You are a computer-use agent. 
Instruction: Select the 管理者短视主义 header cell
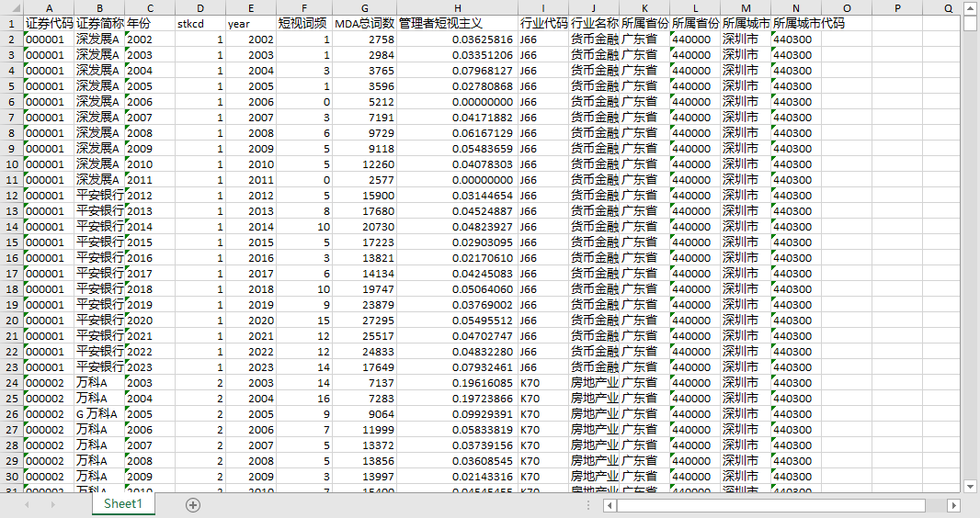coord(458,24)
